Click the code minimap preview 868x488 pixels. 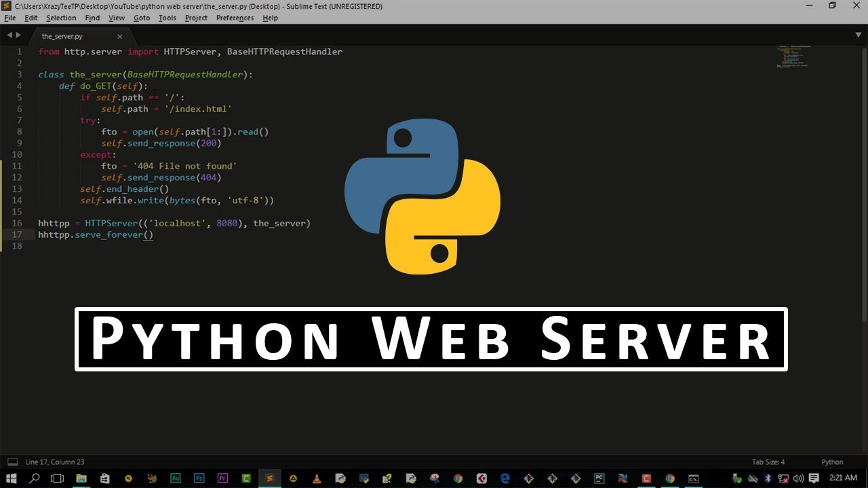click(x=792, y=57)
